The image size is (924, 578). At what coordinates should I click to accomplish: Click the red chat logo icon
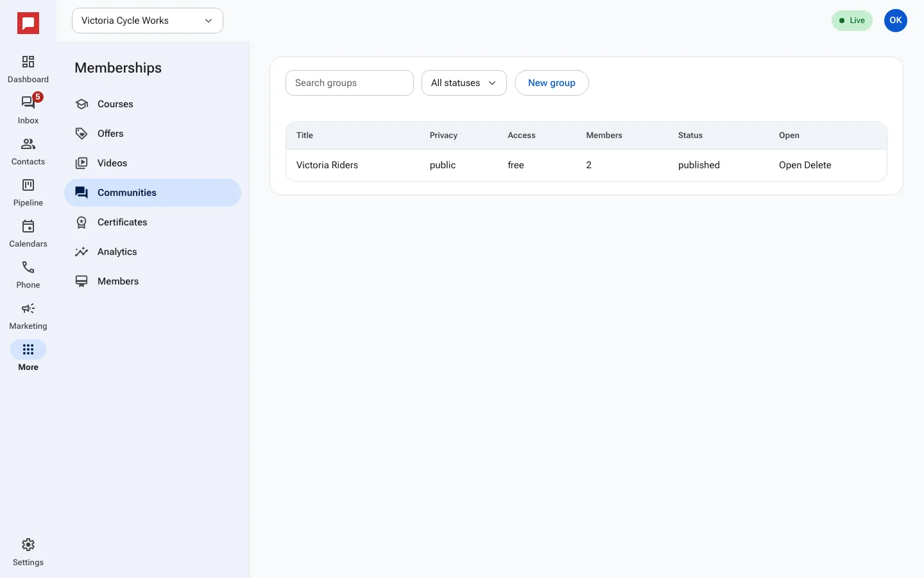(28, 24)
